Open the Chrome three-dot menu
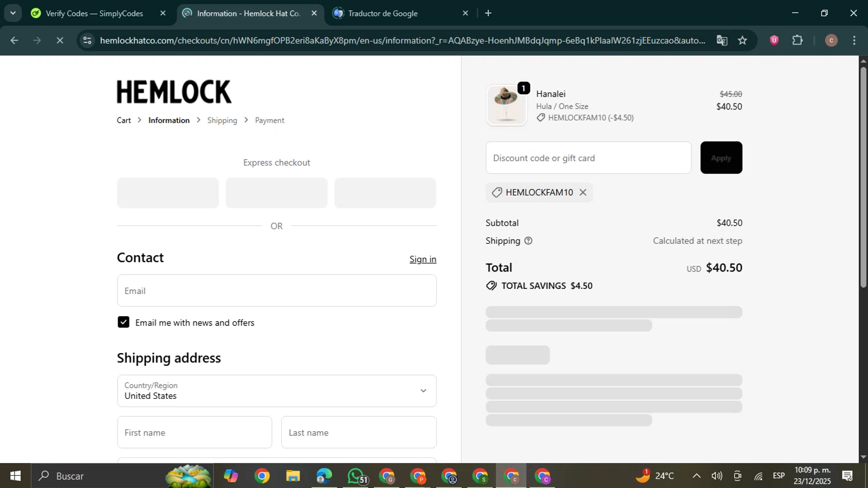 [854, 41]
